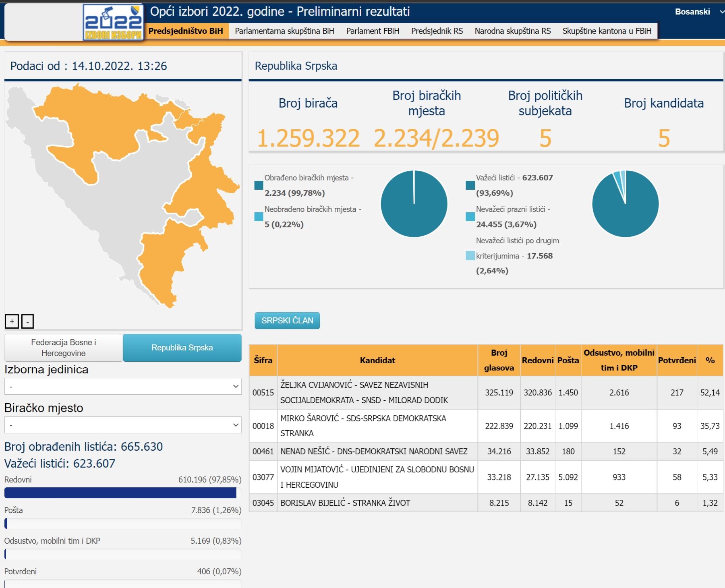Image resolution: width=725 pixels, height=588 pixels.
Task: Click the 2022 Izbori logo
Action: point(113,23)
